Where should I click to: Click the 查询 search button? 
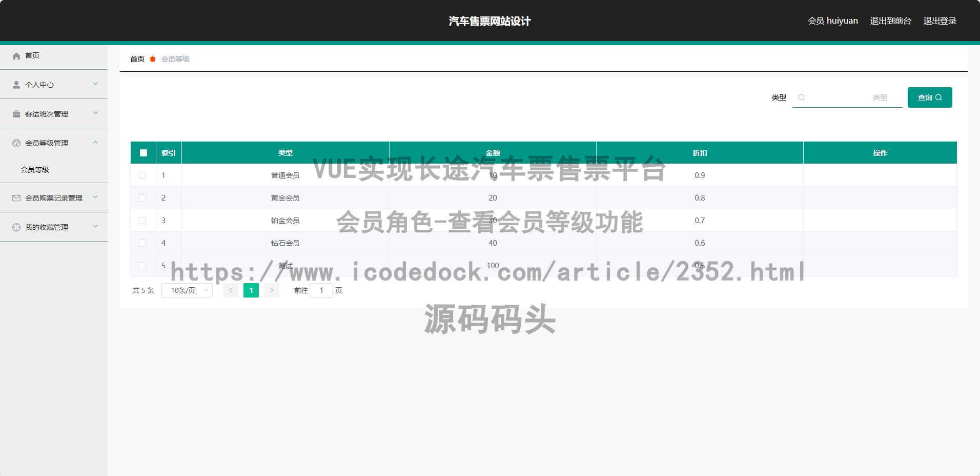930,97
